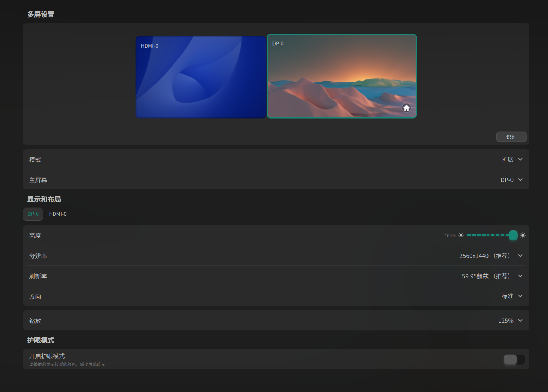The image size is (548, 392).
Task: Click the 方向 row label
Action: (35, 296)
